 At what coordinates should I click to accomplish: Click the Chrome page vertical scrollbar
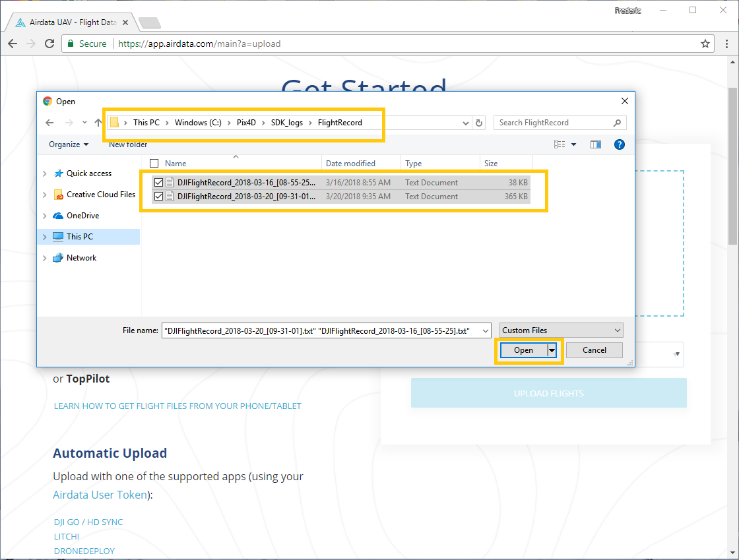[x=733, y=166]
